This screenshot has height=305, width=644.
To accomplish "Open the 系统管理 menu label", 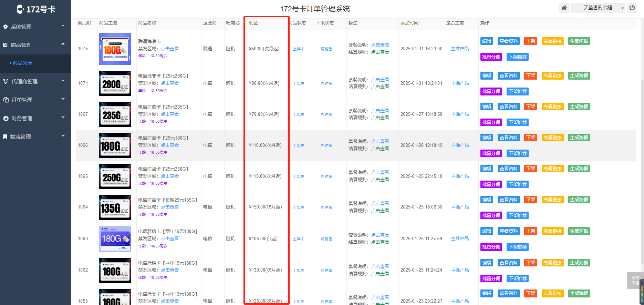I will 21,27.
